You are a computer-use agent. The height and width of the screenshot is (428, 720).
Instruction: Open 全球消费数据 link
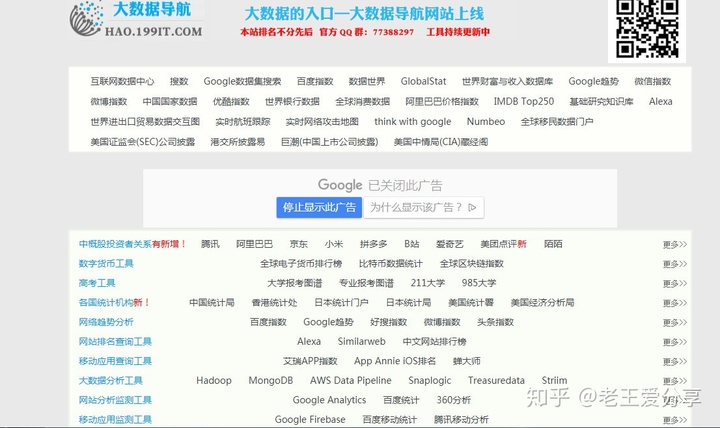point(362,101)
